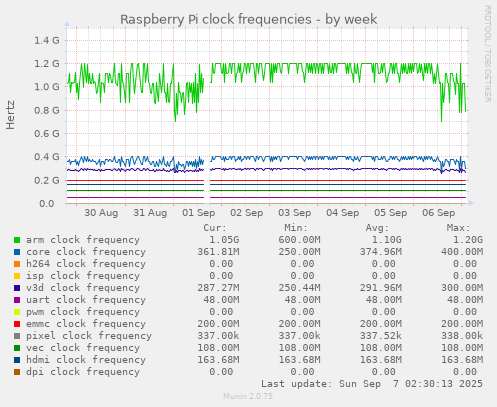Click the pixel maximum value 338.00k
The image size is (497, 407).
click(462, 336)
